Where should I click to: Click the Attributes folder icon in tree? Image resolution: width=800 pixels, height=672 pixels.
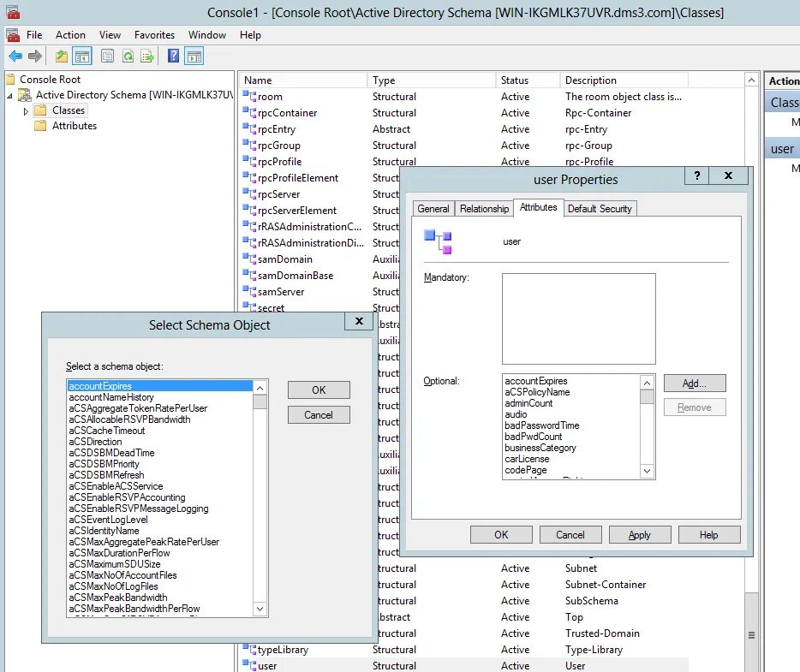click(40, 126)
